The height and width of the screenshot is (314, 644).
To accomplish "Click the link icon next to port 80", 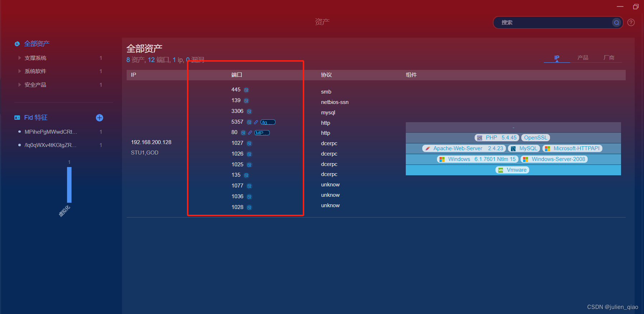I will (x=250, y=133).
